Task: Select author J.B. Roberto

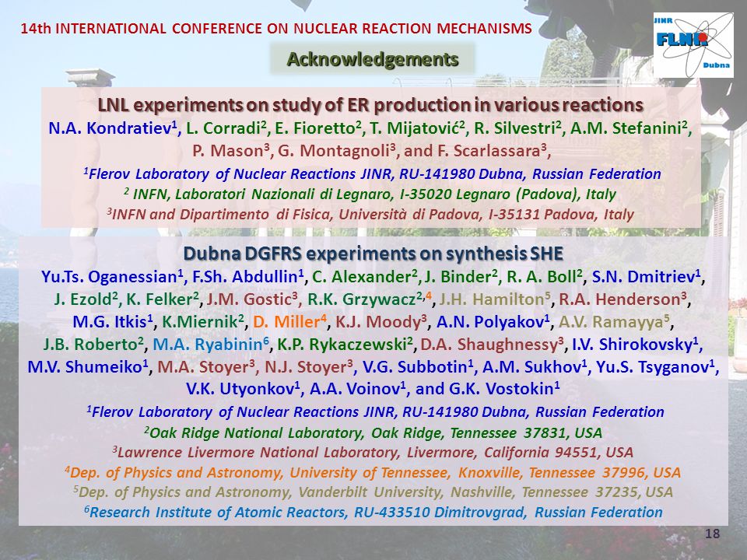Action: pos(94,345)
